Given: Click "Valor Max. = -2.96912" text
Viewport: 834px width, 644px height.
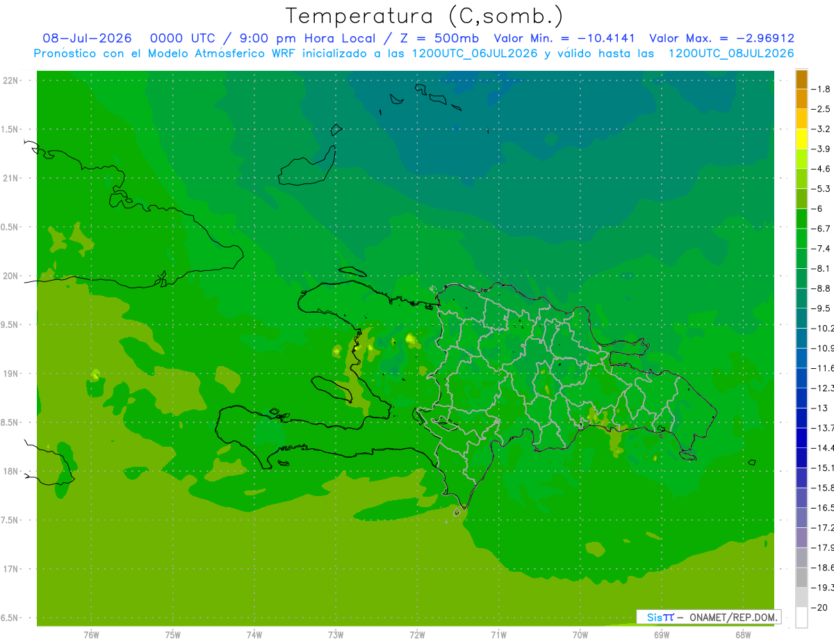Looking at the screenshot, I should pos(721,38).
